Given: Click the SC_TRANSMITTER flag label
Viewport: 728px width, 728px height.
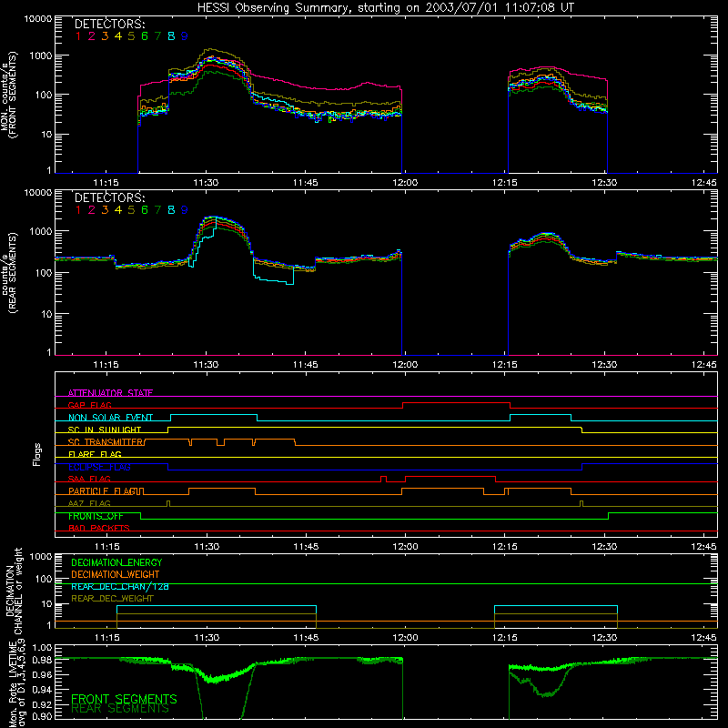Looking at the screenshot, I should (106, 442).
